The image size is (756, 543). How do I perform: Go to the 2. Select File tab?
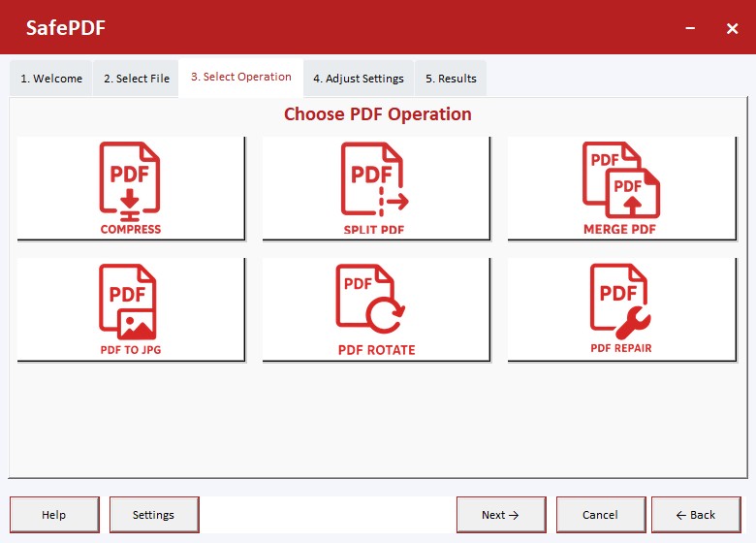[137, 79]
